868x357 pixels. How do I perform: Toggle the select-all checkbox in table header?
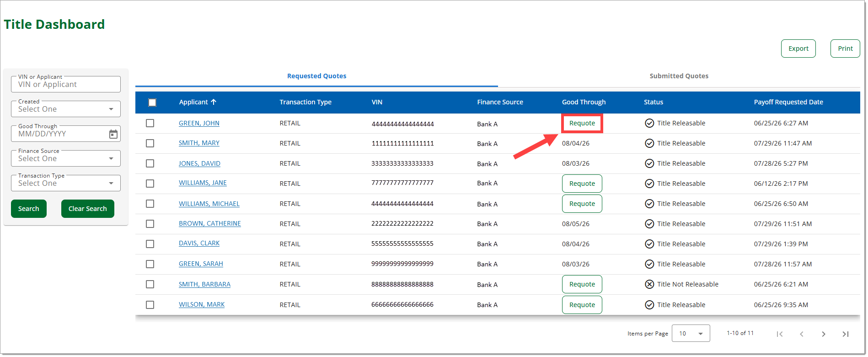tap(152, 103)
